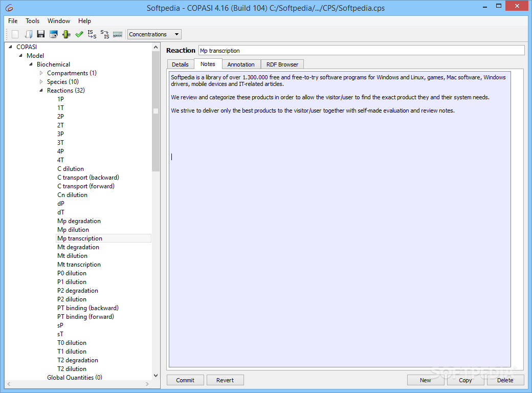Collapse the Biochemical tree node

[x=31, y=64]
